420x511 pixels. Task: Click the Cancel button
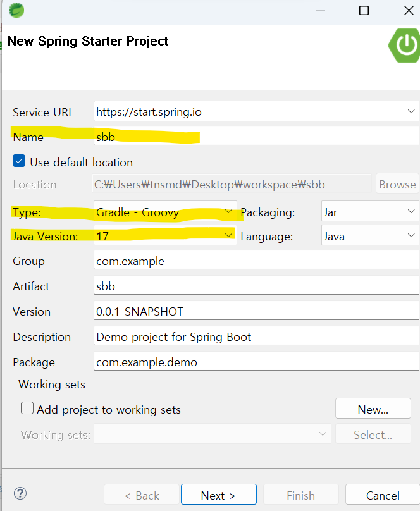click(x=383, y=495)
